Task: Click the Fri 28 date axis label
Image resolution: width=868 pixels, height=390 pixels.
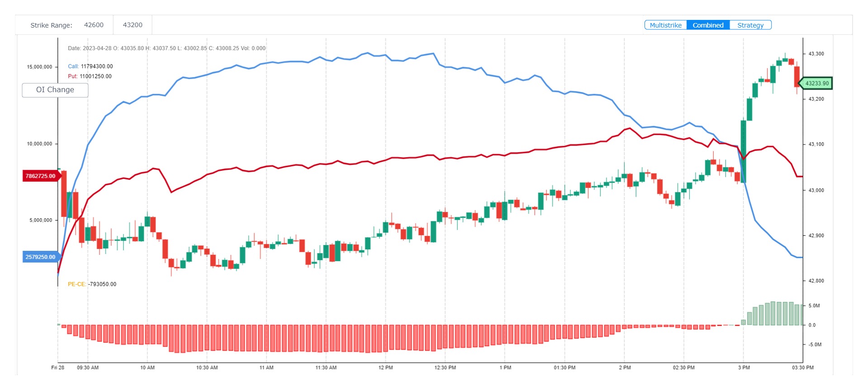Action: tap(58, 367)
